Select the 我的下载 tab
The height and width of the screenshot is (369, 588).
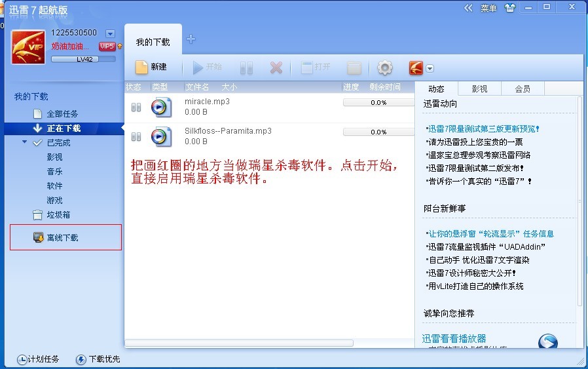tap(153, 42)
